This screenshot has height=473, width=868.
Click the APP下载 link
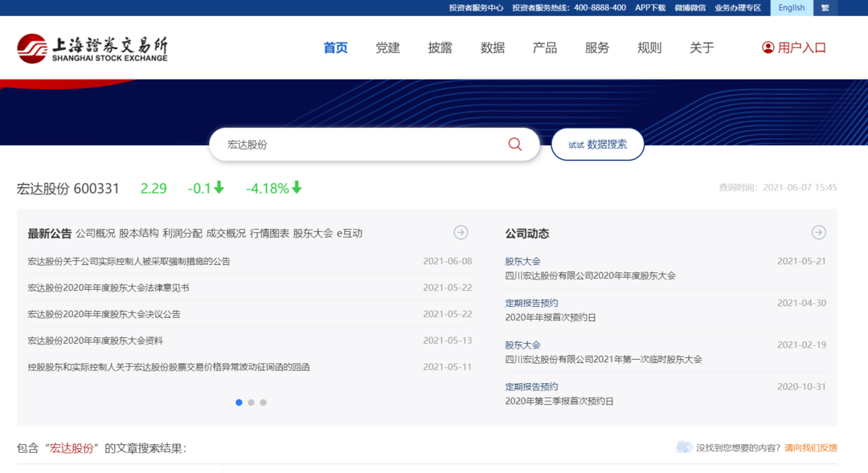(x=650, y=8)
